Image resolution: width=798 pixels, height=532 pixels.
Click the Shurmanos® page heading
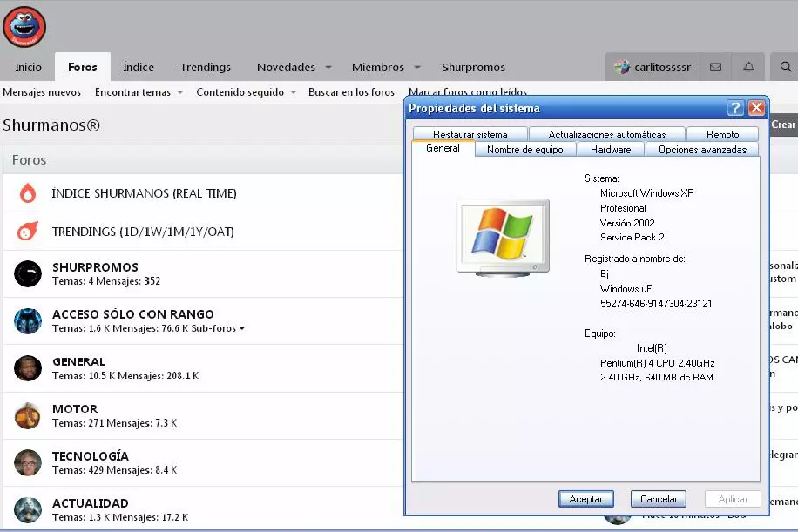click(51, 125)
